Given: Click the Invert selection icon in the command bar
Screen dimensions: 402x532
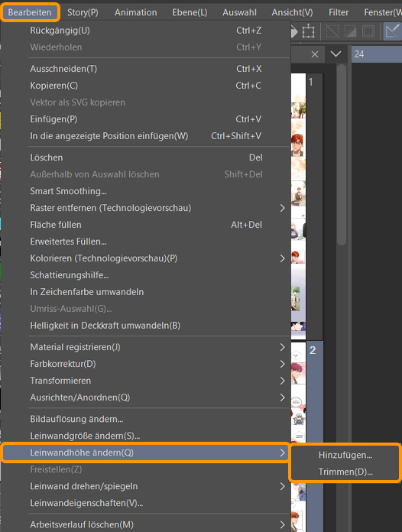Looking at the screenshot, I should (x=350, y=31).
